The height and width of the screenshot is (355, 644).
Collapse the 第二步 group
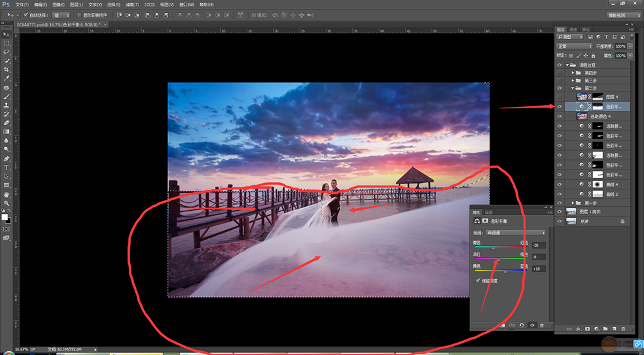point(573,88)
